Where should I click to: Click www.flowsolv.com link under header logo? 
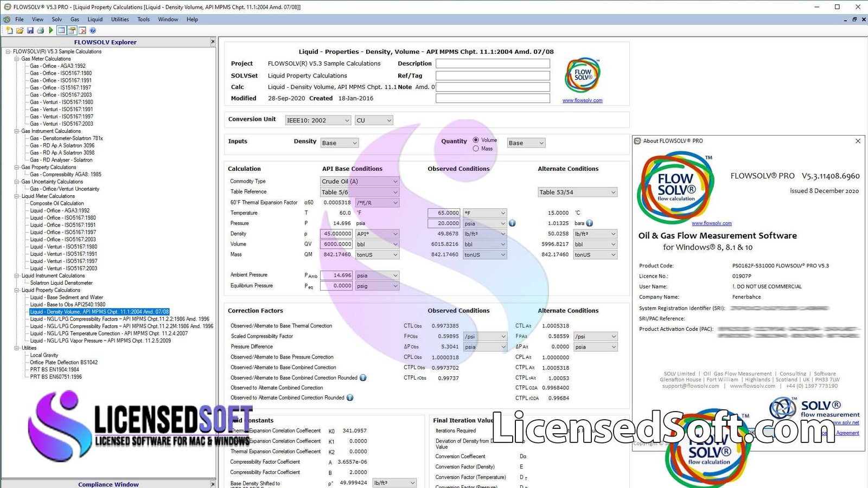[582, 100]
